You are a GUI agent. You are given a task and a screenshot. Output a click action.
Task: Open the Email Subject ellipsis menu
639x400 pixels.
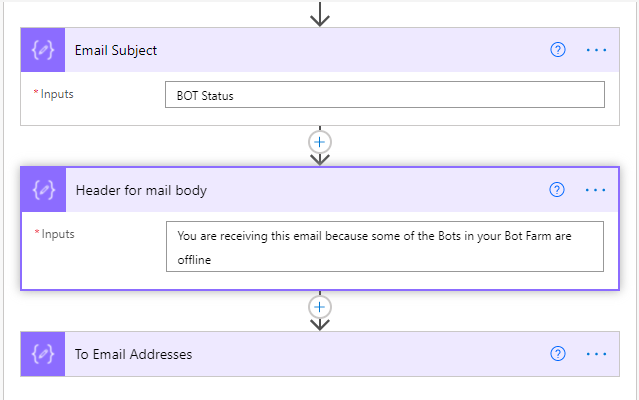click(x=596, y=50)
